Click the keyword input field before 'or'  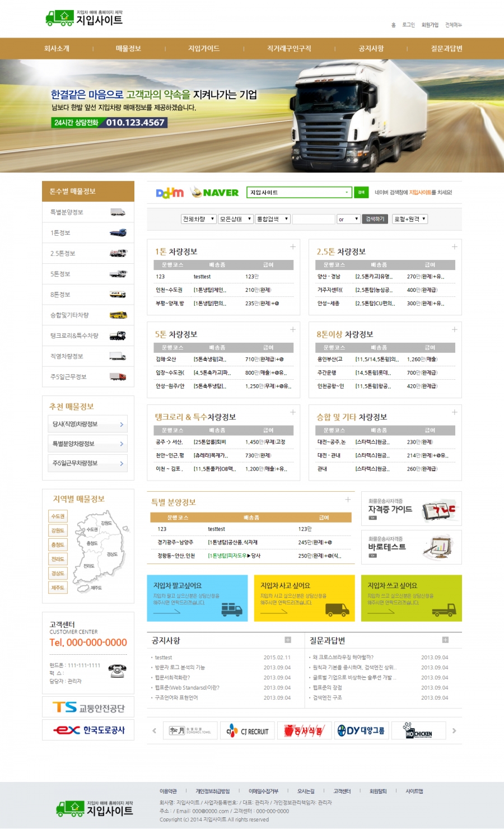[313, 219]
